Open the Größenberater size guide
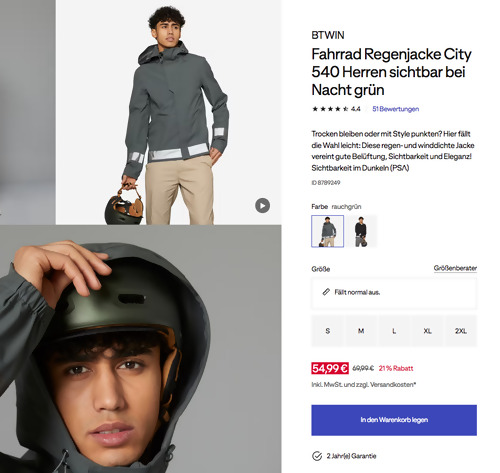 tap(455, 268)
